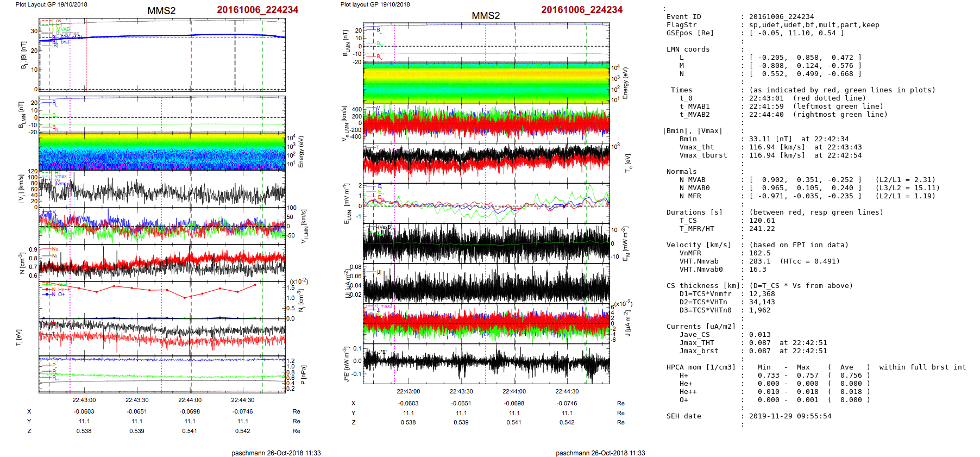Select the 22:43:30 time tick under the left plot

137,400
